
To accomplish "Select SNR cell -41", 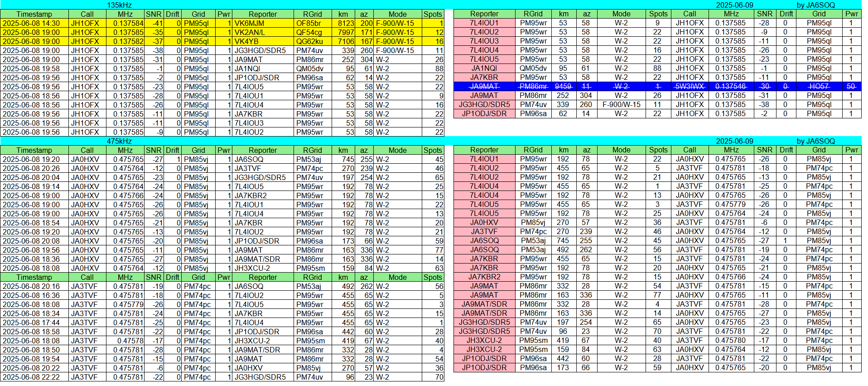I will click(x=154, y=23).
